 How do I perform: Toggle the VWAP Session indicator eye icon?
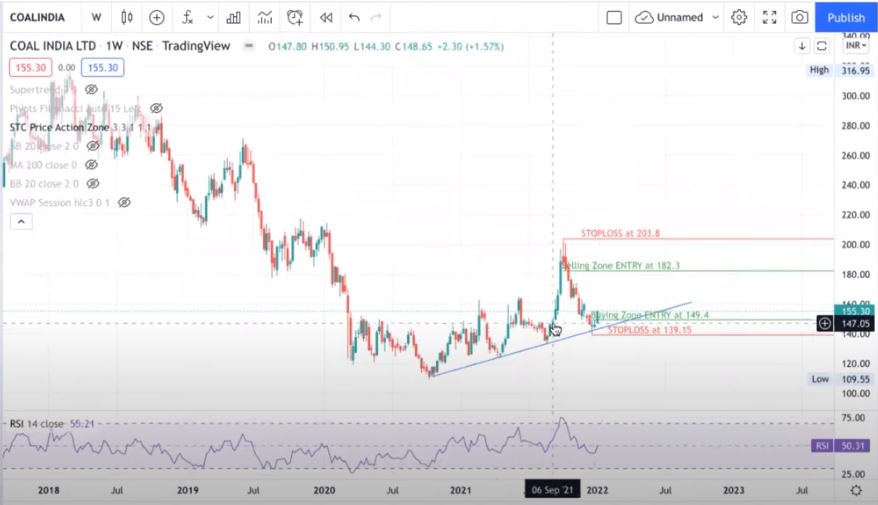click(124, 202)
